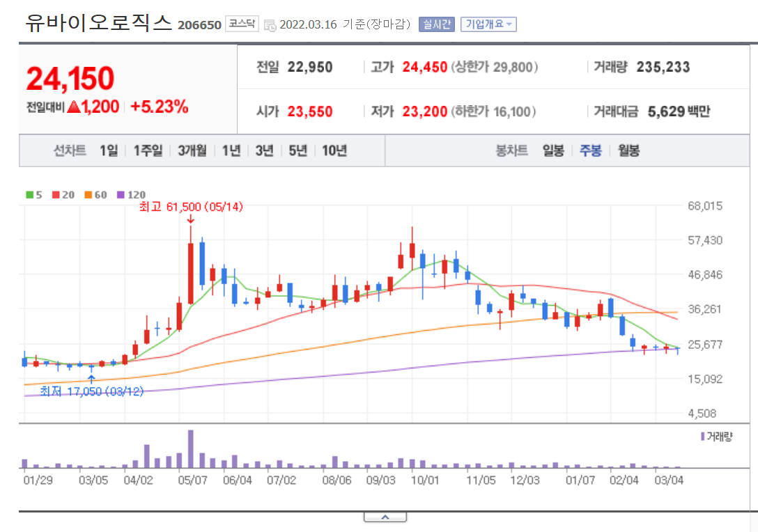Image resolution: width=758 pixels, height=532 pixels.
Task: Click the green 5 moving average legend
Action: click(x=34, y=195)
